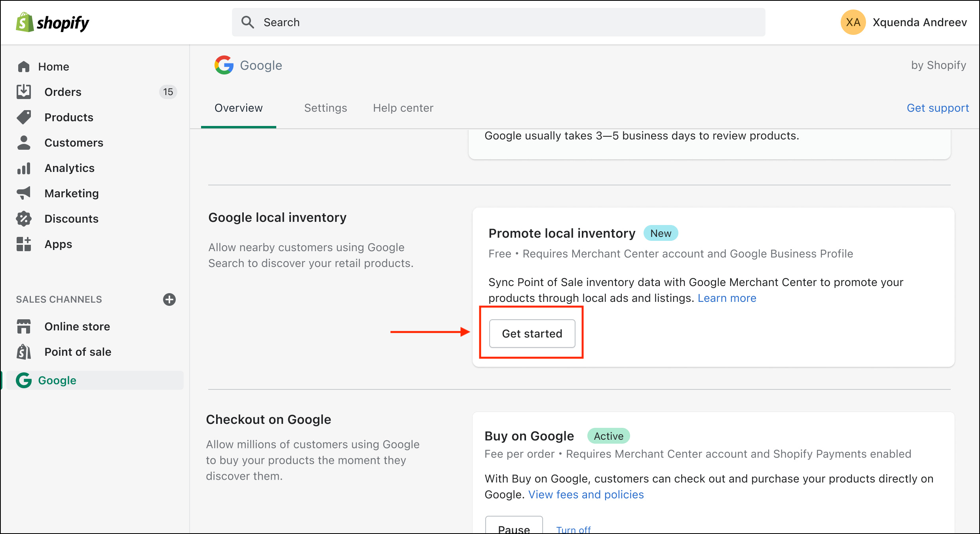
Task: Click the Get started button
Action: point(532,334)
